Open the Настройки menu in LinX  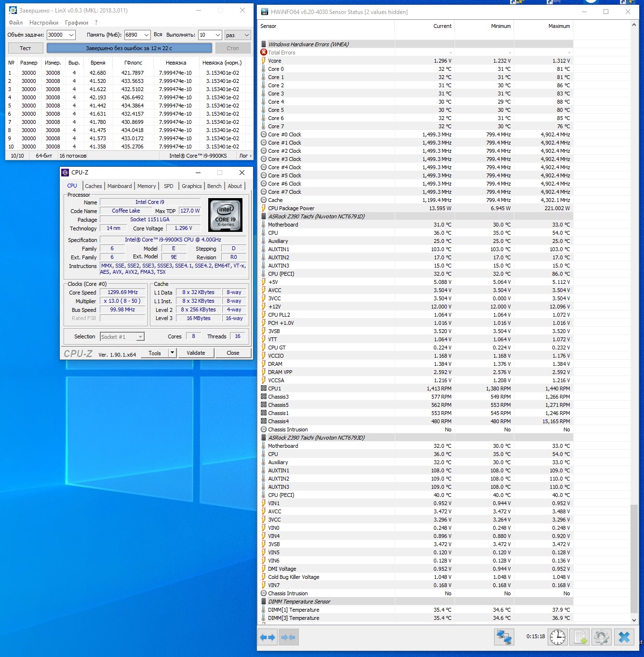tap(43, 23)
